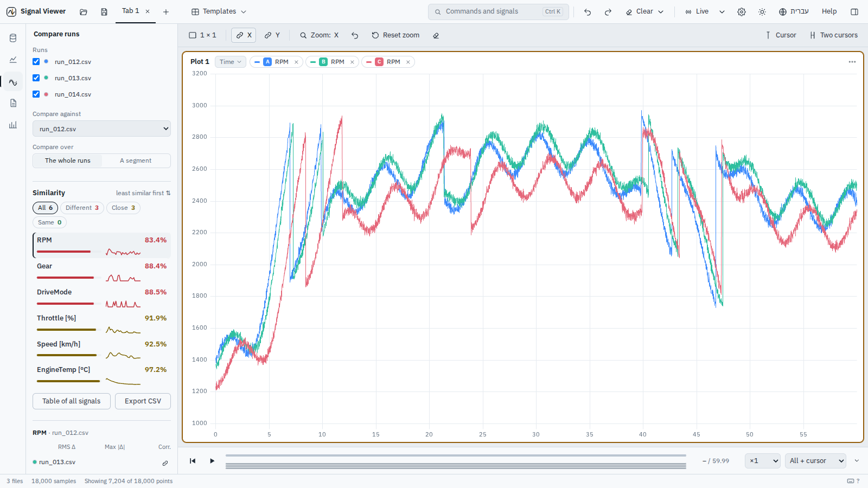868x488 pixels.
Task: Open Plot 1 more options ellipsis
Action: [x=852, y=62]
